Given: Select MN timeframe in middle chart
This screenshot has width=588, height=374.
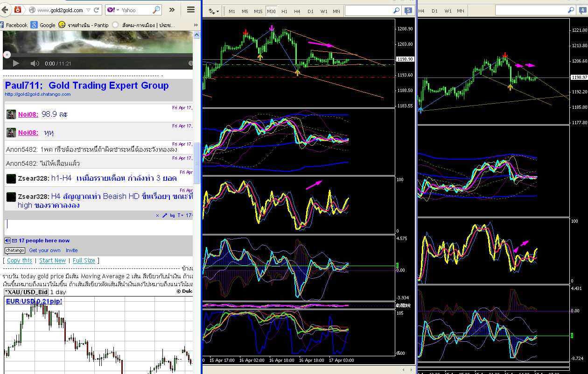Looking at the screenshot, I should tap(336, 11).
